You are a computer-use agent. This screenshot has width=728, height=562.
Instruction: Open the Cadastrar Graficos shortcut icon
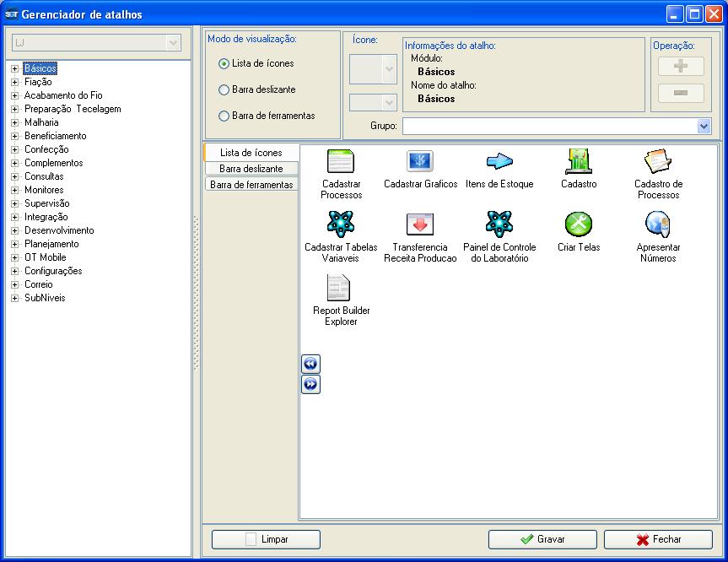[x=419, y=161]
